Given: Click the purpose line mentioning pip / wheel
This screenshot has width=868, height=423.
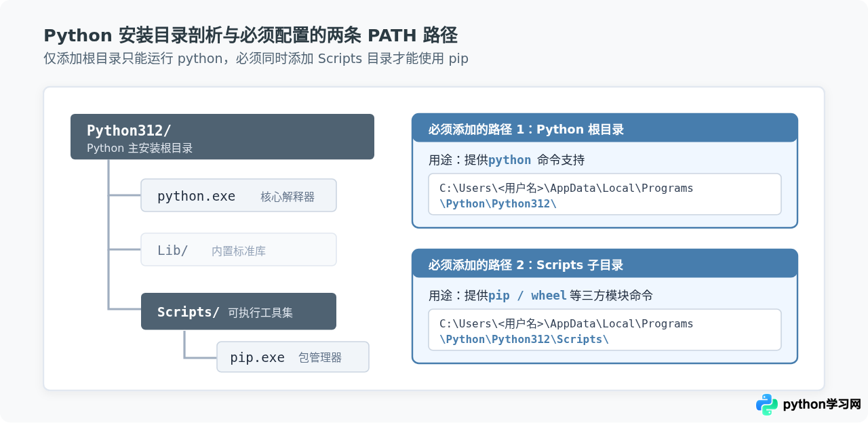Looking at the screenshot, I should pos(540,296).
